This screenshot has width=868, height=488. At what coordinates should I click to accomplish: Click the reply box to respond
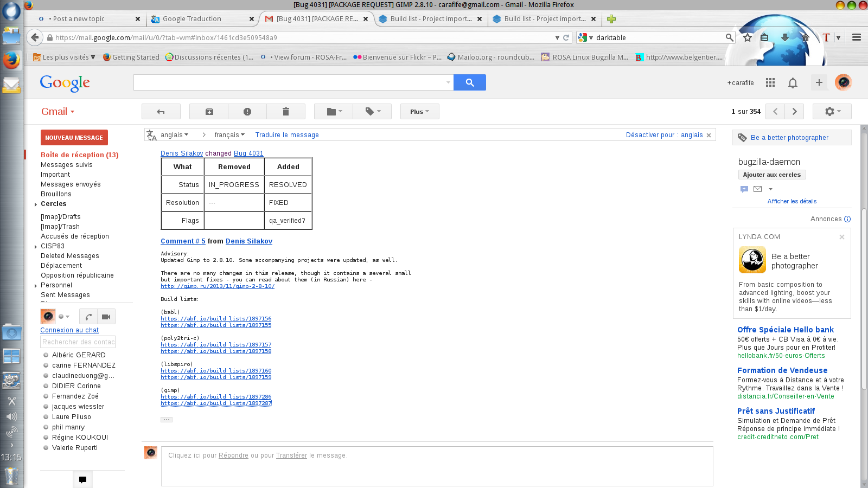coord(437,466)
